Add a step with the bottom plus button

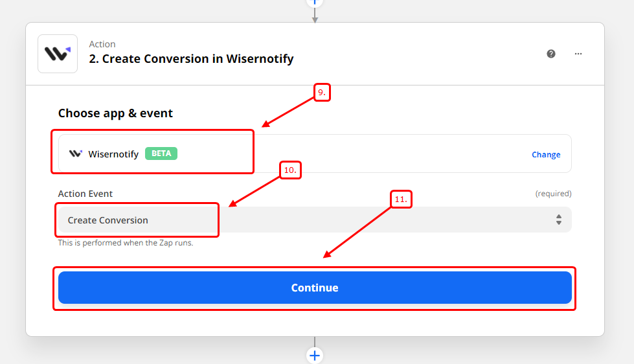pyautogui.click(x=315, y=355)
